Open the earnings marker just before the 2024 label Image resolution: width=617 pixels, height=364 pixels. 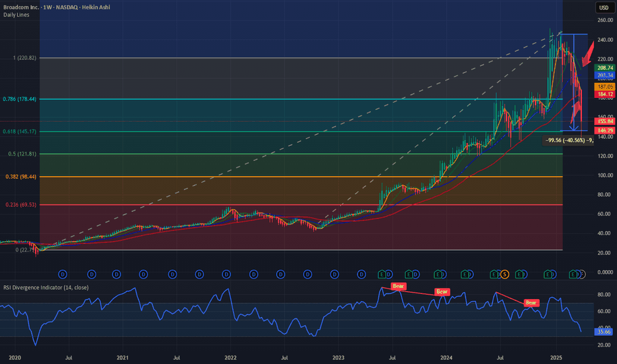[438, 274]
